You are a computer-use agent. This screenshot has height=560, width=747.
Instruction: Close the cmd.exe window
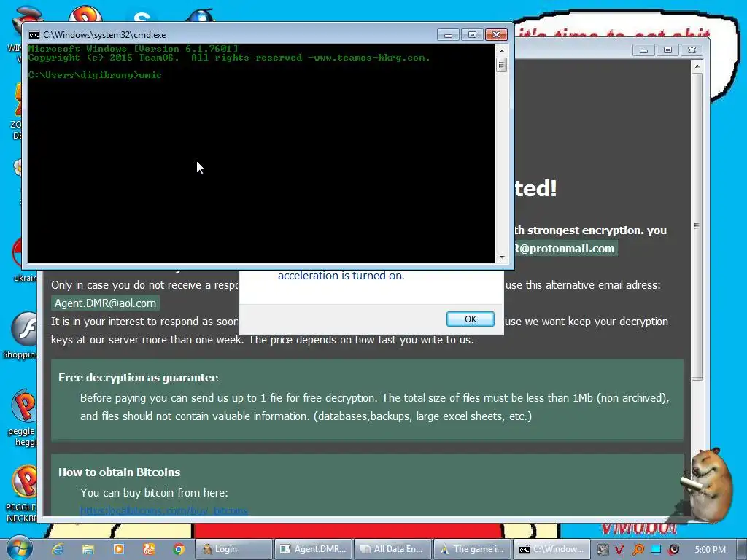coord(496,35)
